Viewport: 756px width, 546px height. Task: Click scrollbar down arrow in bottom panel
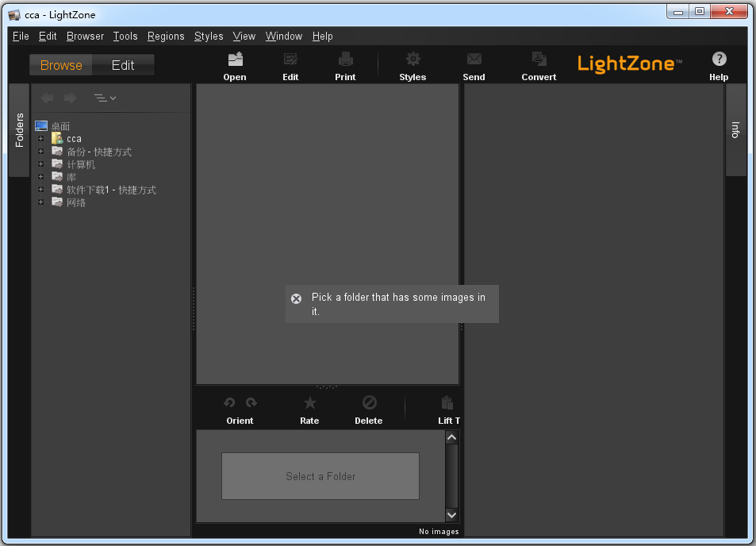pos(451,515)
